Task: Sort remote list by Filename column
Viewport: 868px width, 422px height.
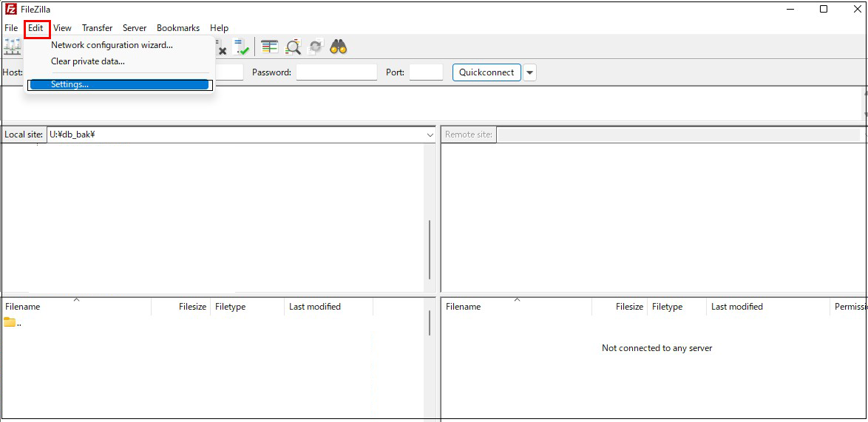Action: click(517, 307)
